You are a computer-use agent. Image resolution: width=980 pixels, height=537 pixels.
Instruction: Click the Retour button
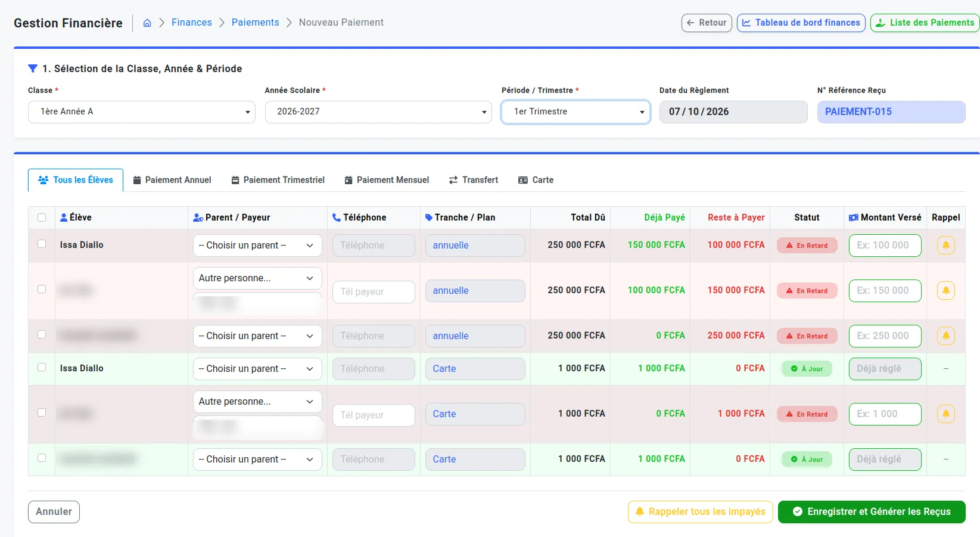coord(707,23)
